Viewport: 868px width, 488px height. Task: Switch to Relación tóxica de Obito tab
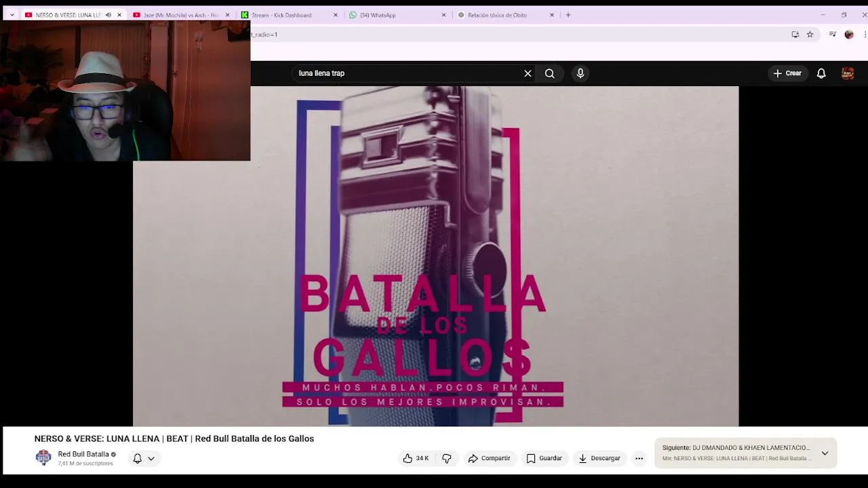point(497,15)
